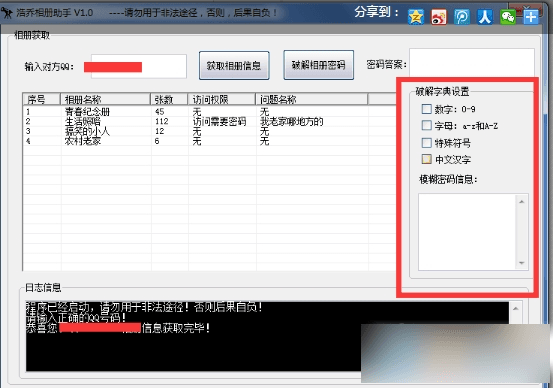Sort by the 相册名称 column header
553x388 pixels.
[105, 99]
